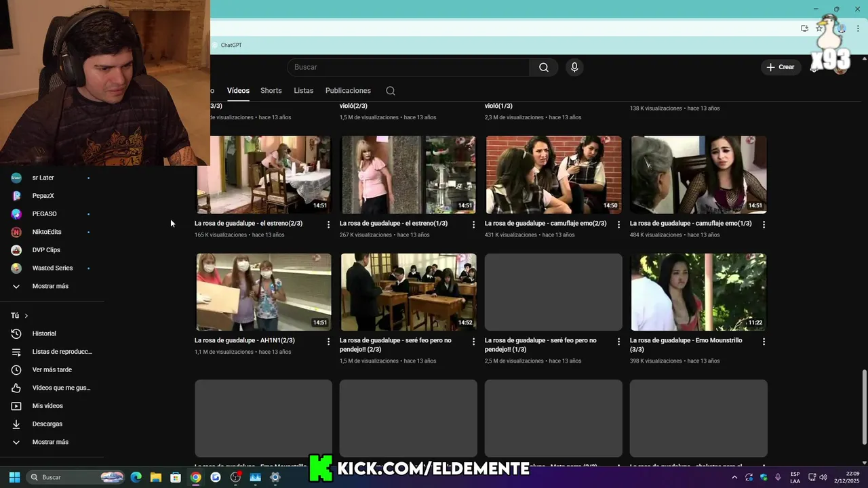The width and height of the screenshot is (868, 488).
Task: Open the ChatGPT bookmark
Action: coord(226,45)
